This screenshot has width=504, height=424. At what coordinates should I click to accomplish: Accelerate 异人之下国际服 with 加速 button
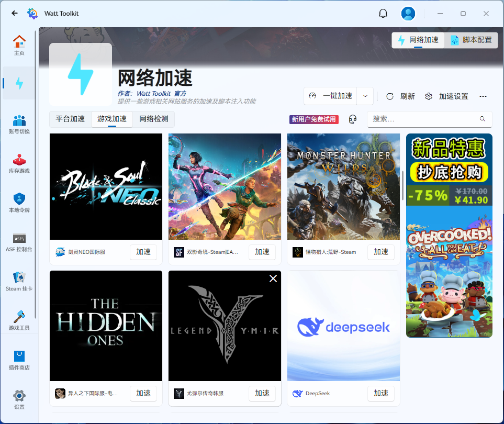(x=143, y=394)
